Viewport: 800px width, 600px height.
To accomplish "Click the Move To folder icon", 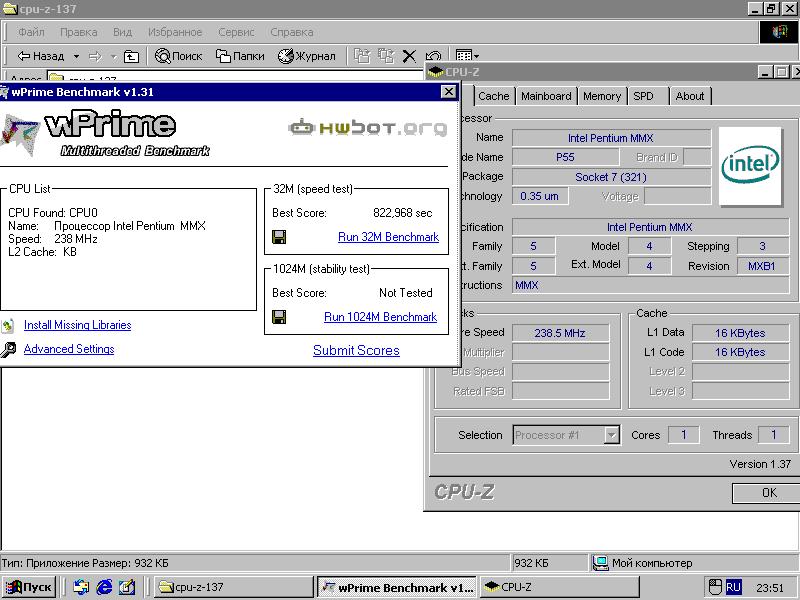I will coord(362,56).
